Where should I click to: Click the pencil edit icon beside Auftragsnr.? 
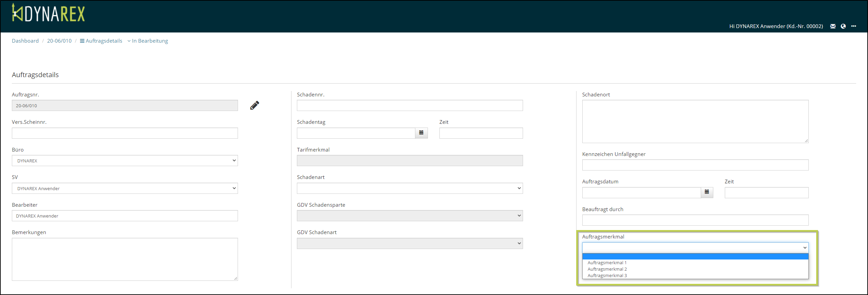click(x=255, y=105)
